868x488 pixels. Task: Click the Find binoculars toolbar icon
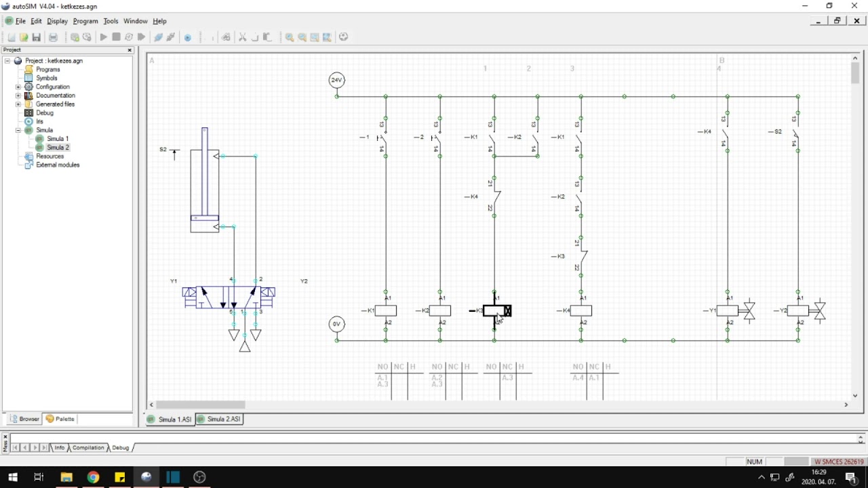coord(226,37)
